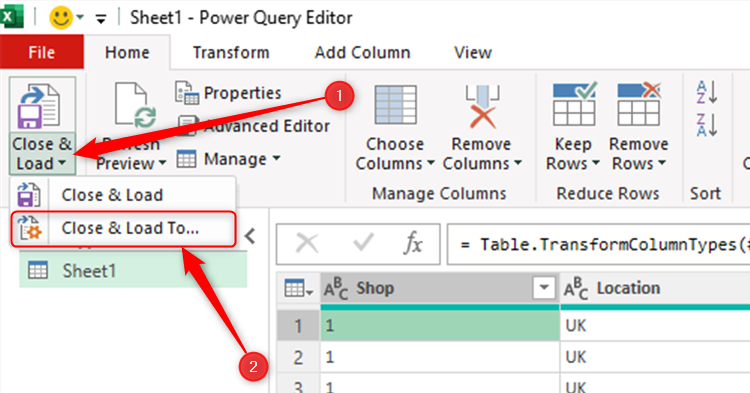
Task: Open the Add Column tab
Action: click(x=362, y=52)
